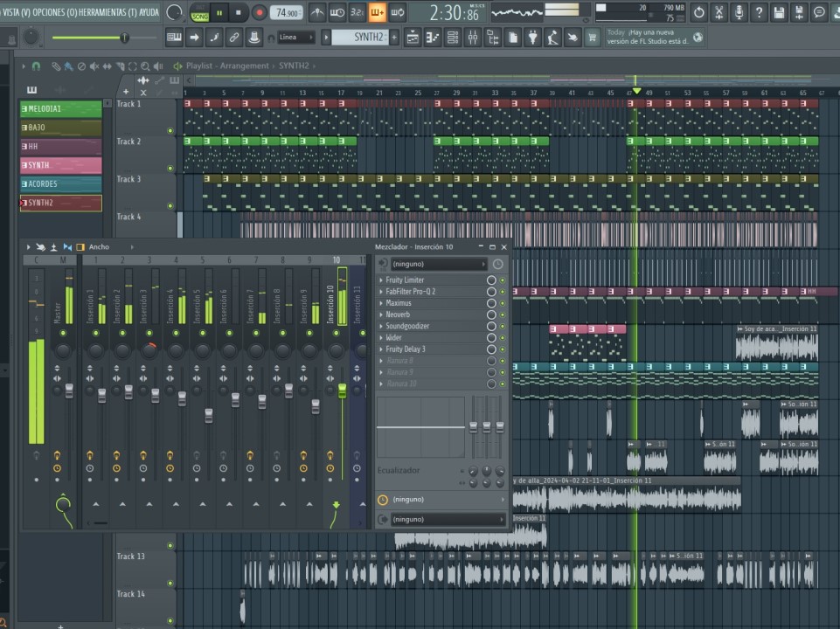Expand the Wider slot arrow
Image resolution: width=840 pixels, height=629 pixels.
click(x=381, y=338)
